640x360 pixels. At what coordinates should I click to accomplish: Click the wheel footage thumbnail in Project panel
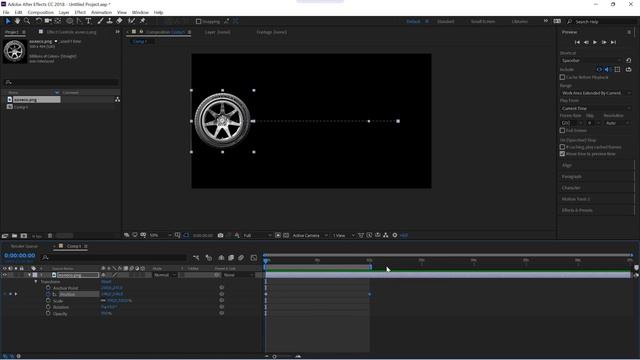point(15,51)
